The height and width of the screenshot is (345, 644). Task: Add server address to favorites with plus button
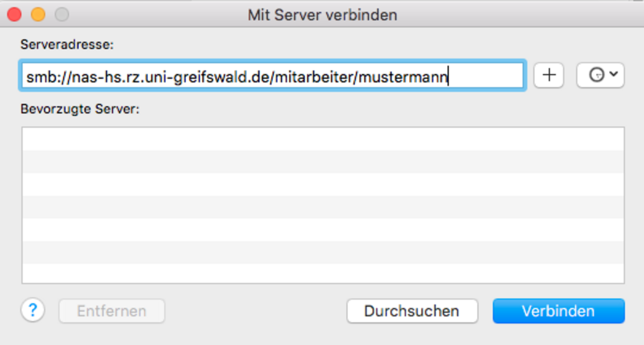click(548, 75)
